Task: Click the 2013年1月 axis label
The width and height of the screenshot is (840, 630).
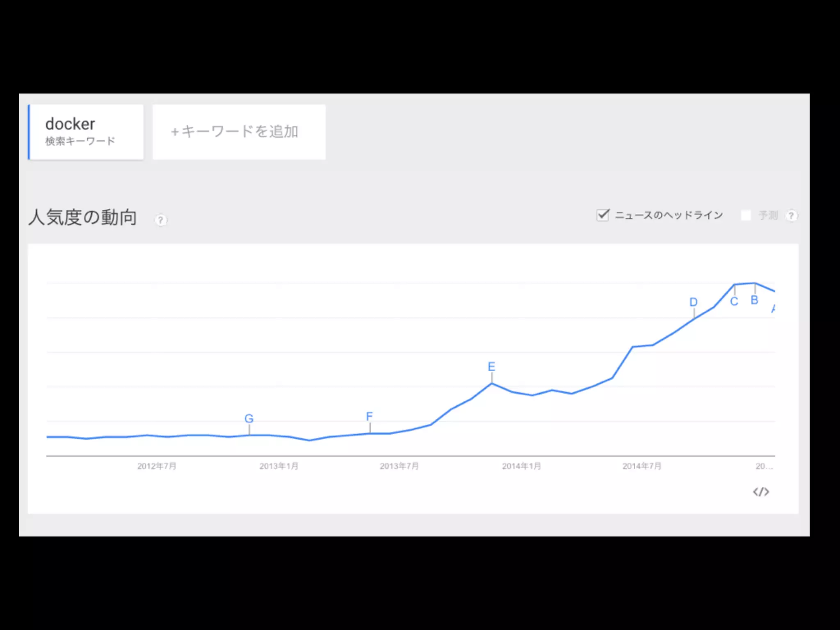Action: pyautogui.click(x=279, y=466)
